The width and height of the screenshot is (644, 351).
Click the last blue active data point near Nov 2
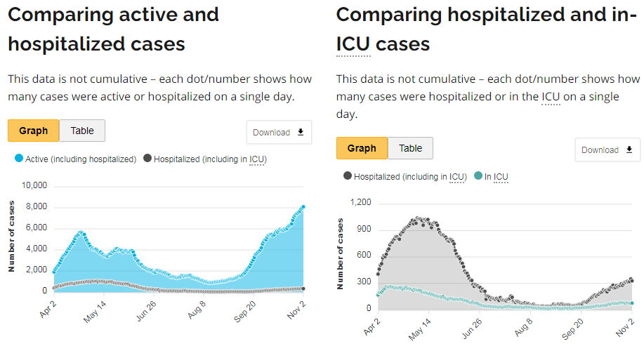tap(303, 206)
